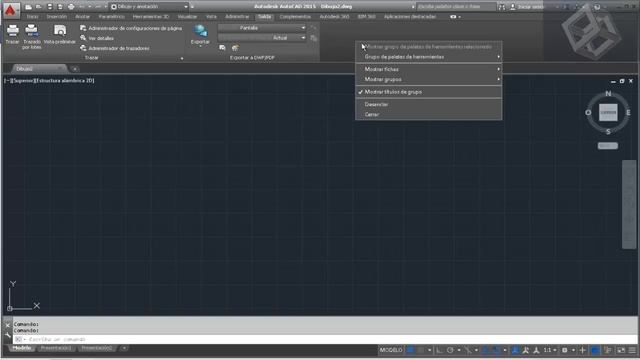Click the save icon in quick access toolbar
640x360 pixels.
(x=50, y=7)
